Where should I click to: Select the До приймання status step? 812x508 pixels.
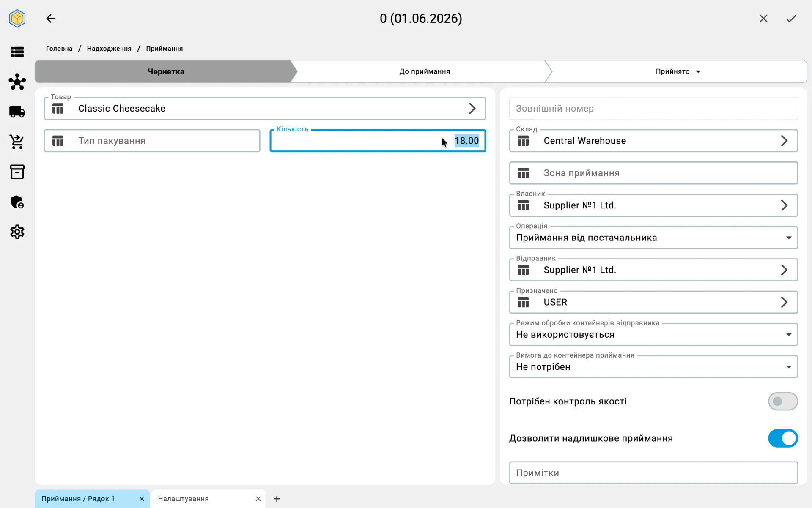(x=425, y=71)
